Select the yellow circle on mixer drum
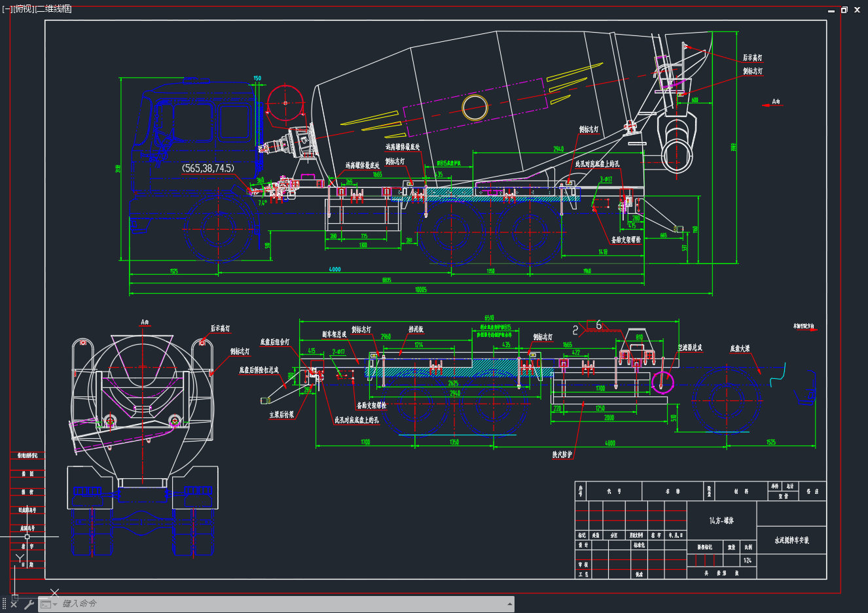Viewport: 868px width, 613px height. [x=475, y=107]
